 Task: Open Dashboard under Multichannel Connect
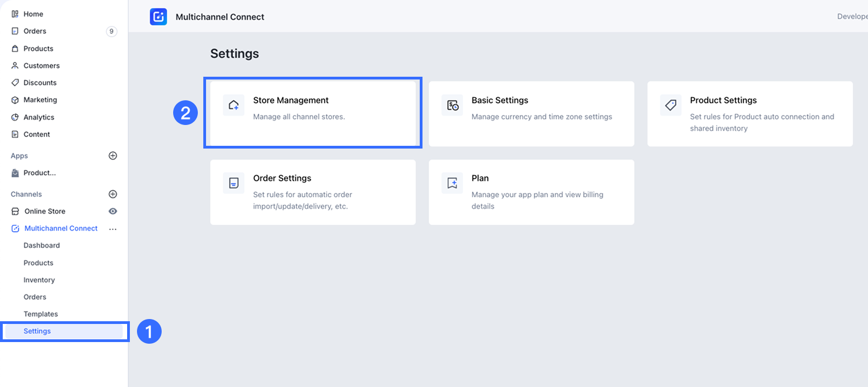[x=42, y=246]
